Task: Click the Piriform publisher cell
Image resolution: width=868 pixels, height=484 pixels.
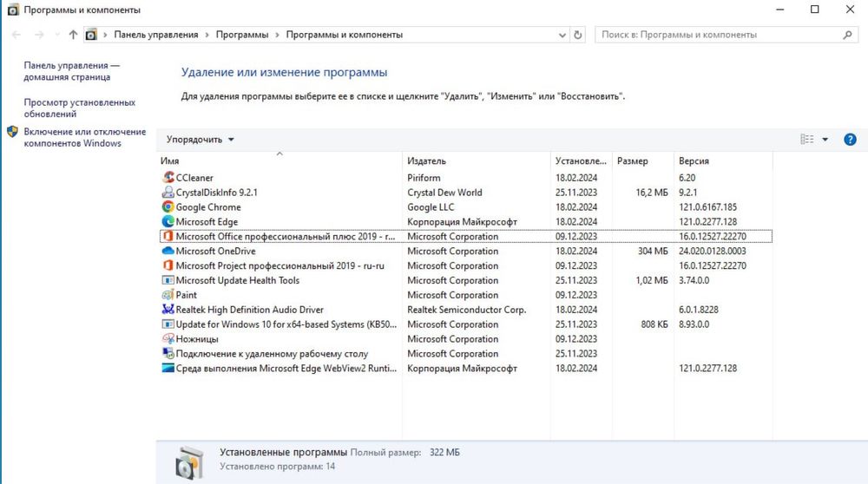Action: point(424,178)
